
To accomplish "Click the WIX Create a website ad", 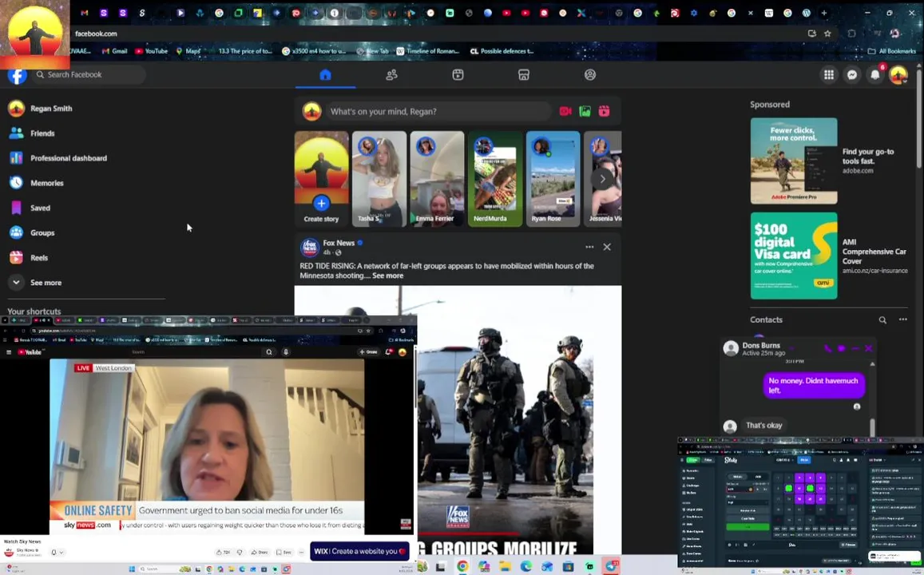I will tap(360, 551).
